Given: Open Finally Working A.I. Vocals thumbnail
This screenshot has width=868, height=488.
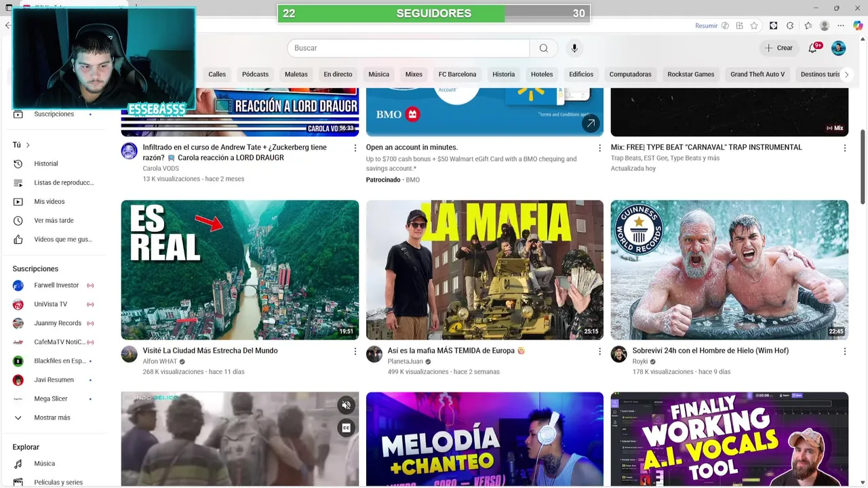Looking at the screenshot, I should (730, 439).
